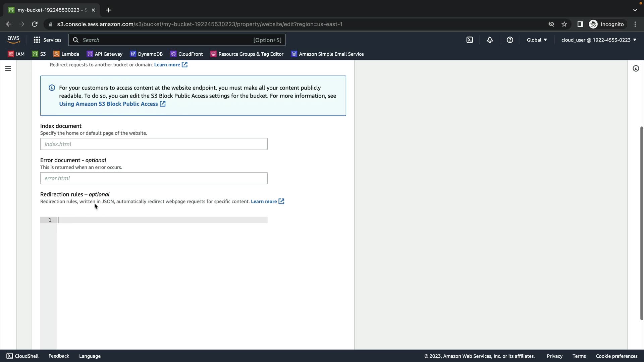The height and width of the screenshot is (362, 644).
Task: Expand the browser tab search chevron
Action: 635,10
